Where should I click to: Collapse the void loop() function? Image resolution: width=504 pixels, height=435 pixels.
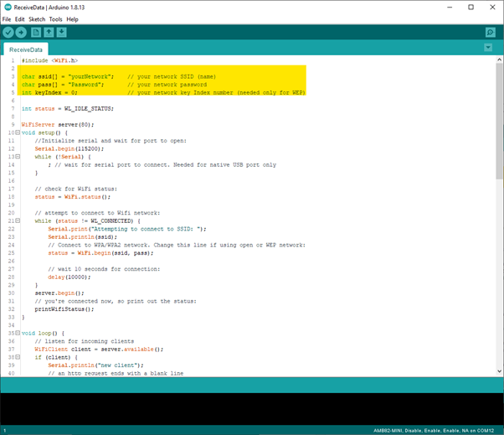pyautogui.click(x=18, y=333)
